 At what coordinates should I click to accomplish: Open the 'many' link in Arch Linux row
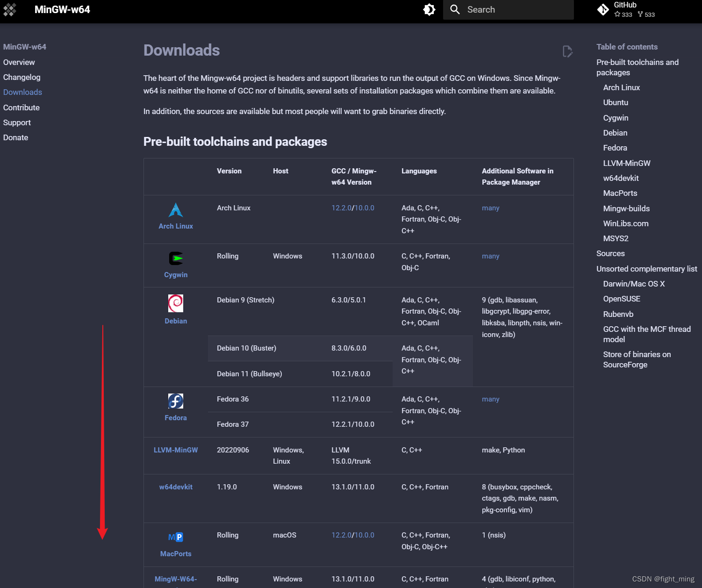pyautogui.click(x=491, y=208)
